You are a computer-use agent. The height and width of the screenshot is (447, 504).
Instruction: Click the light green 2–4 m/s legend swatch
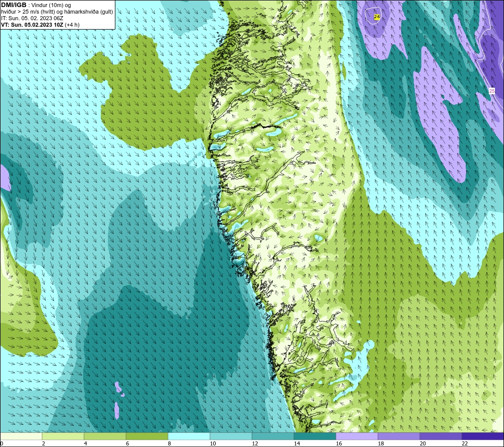click(x=63, y=436)
